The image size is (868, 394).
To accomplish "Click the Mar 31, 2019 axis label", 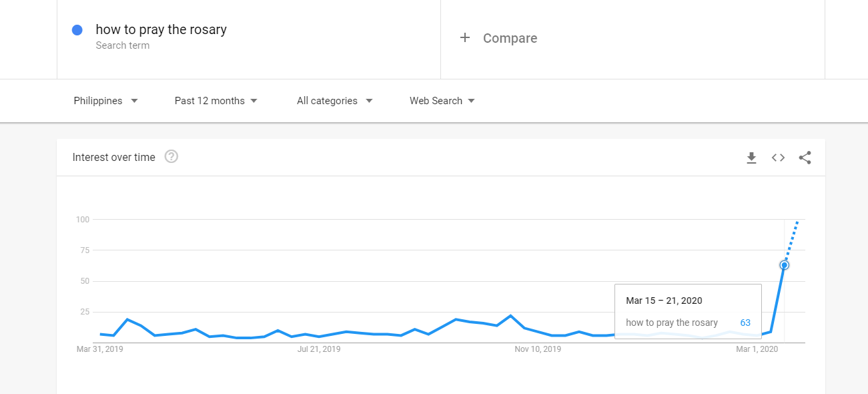I will 100,349.
